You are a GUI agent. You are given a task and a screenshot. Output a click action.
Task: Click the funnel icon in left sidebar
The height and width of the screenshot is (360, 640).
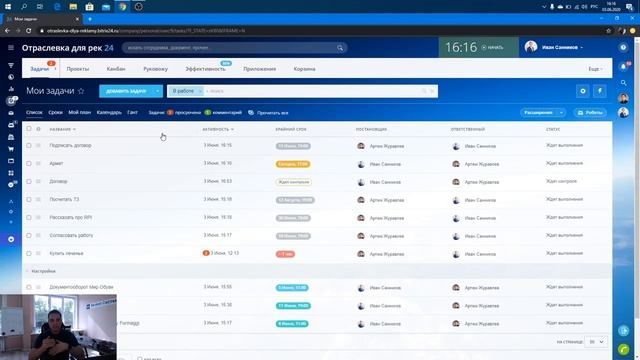pyautogui.click(x=11, y=65)
